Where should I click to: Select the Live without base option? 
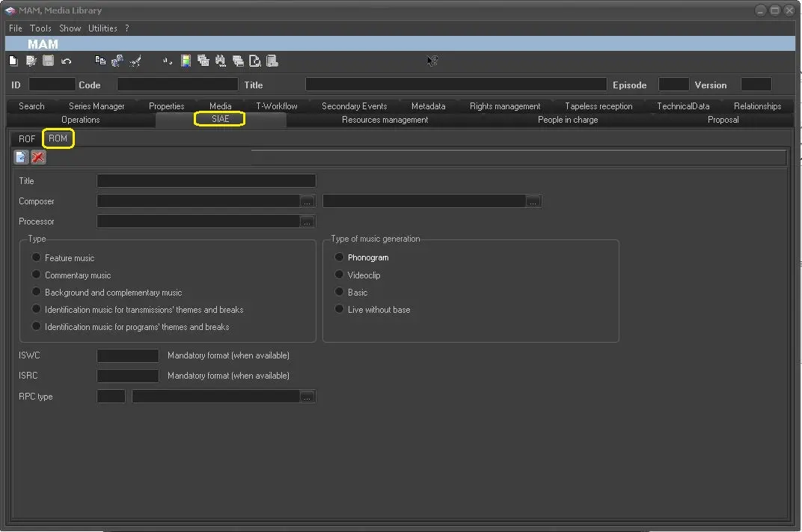click(339, 309)
